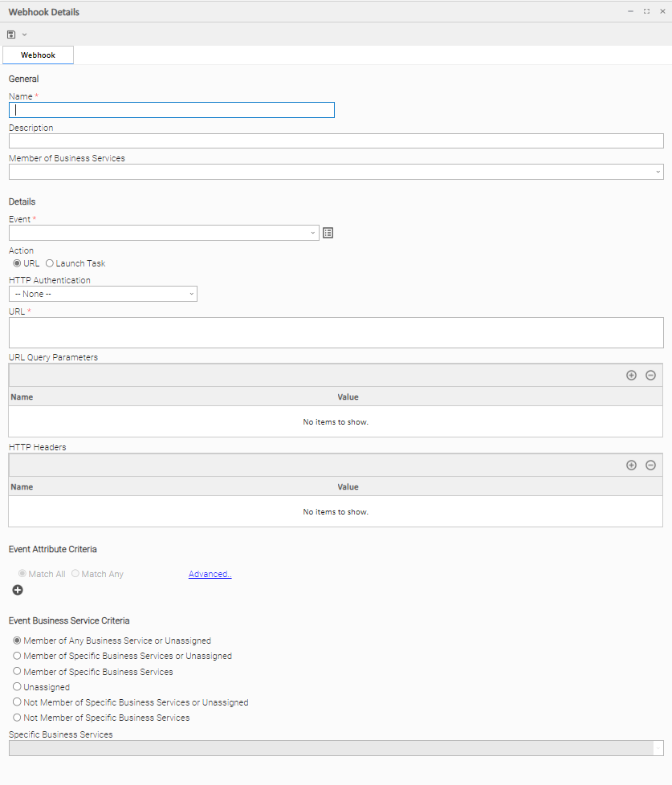Open the save options dropdown arrow
Viewport: 672px width, 785px height.
(25, 35)
